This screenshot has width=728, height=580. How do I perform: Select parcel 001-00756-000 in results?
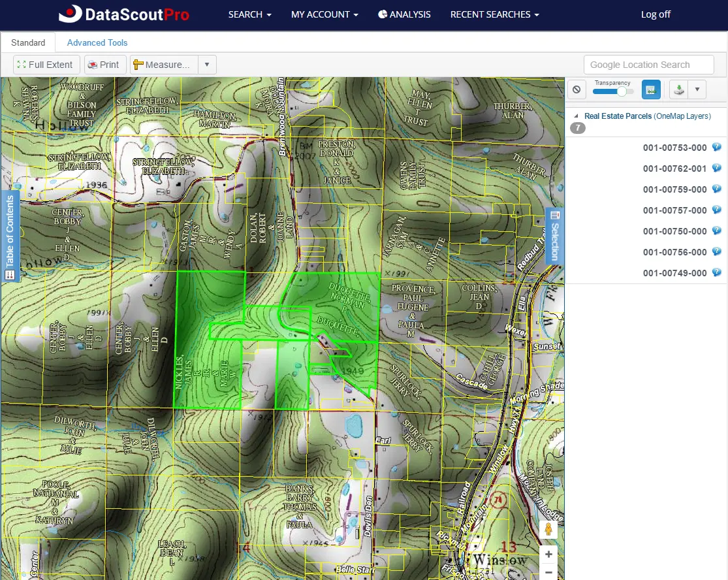pos(674,252)
